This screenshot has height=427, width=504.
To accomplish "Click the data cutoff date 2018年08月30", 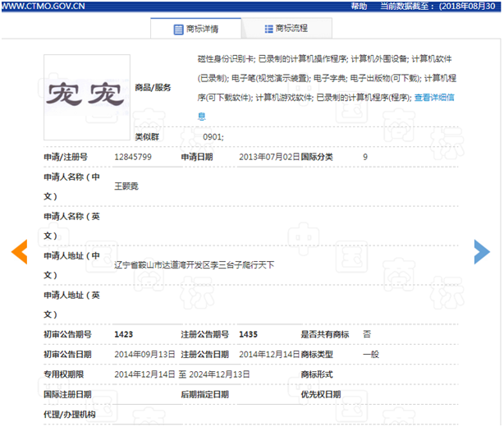I will [463, 6].
